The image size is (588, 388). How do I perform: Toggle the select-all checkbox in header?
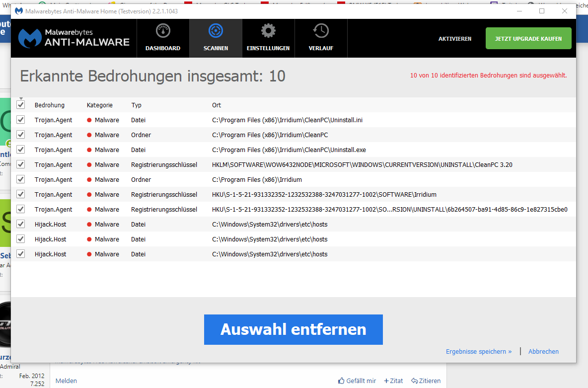[21, 105]
